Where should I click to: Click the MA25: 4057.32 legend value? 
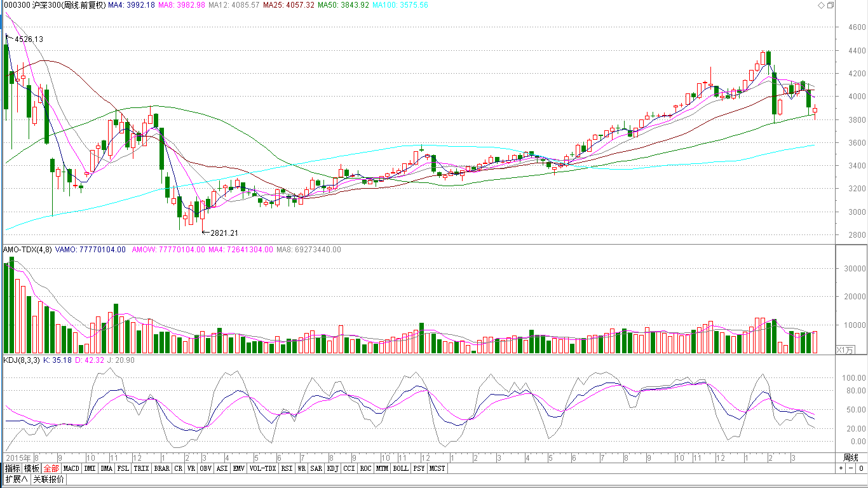click(288, 5)
